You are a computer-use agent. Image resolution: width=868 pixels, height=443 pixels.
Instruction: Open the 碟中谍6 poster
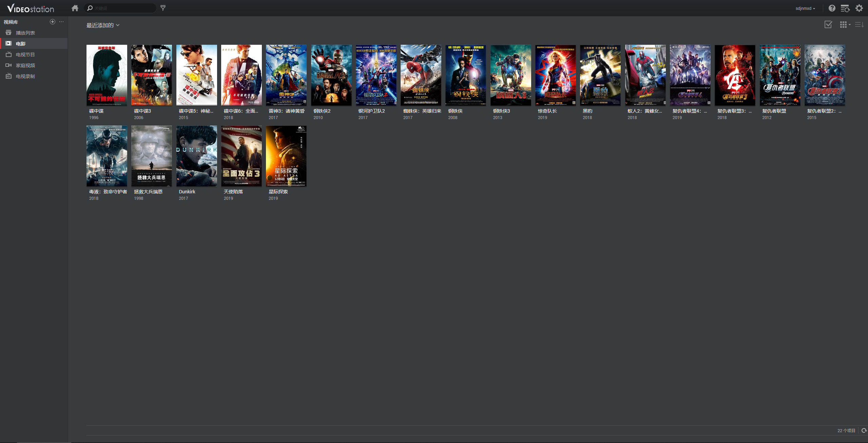[x=242, y=75]
